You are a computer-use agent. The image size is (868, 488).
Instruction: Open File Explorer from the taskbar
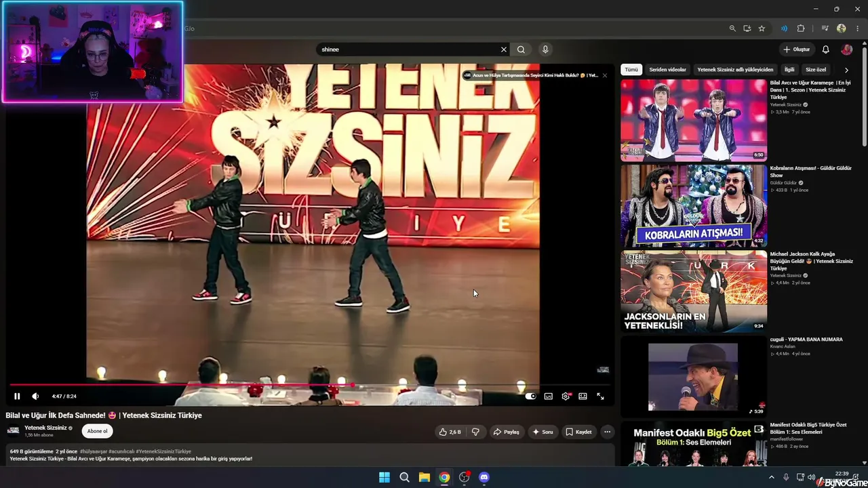(x=424, y=477)
